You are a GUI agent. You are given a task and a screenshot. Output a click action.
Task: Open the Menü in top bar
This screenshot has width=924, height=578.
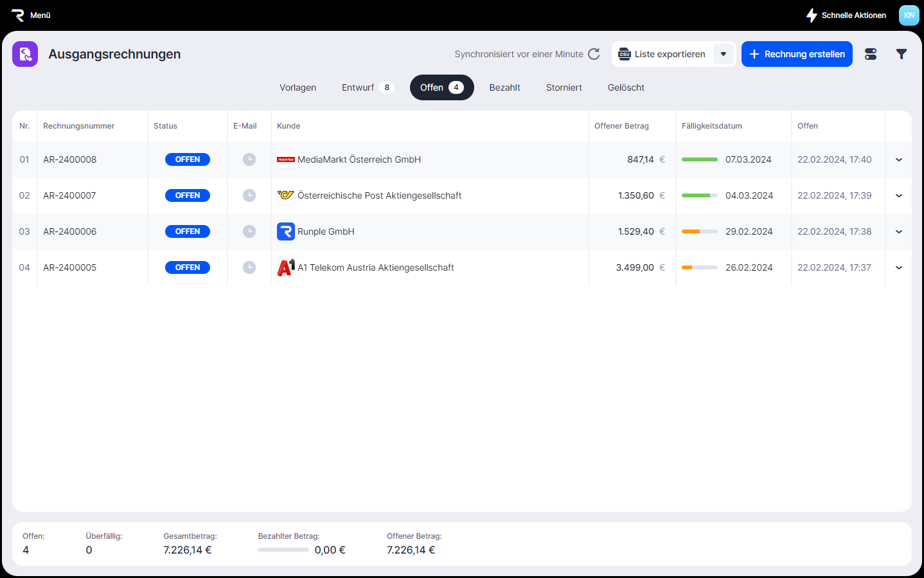point(31,15)
